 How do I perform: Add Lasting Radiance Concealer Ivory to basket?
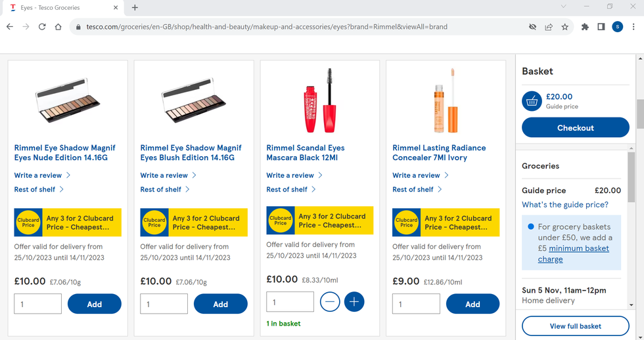point(472,304)
